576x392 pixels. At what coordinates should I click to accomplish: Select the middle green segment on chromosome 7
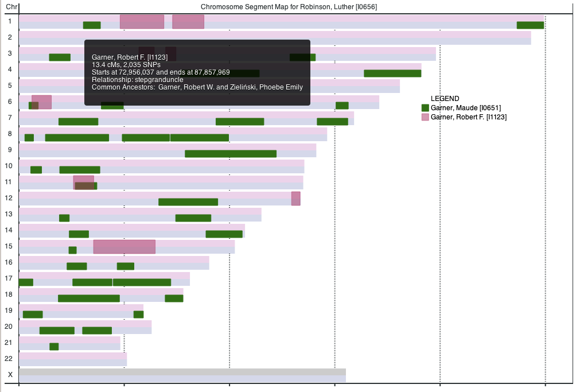(240, 122)
